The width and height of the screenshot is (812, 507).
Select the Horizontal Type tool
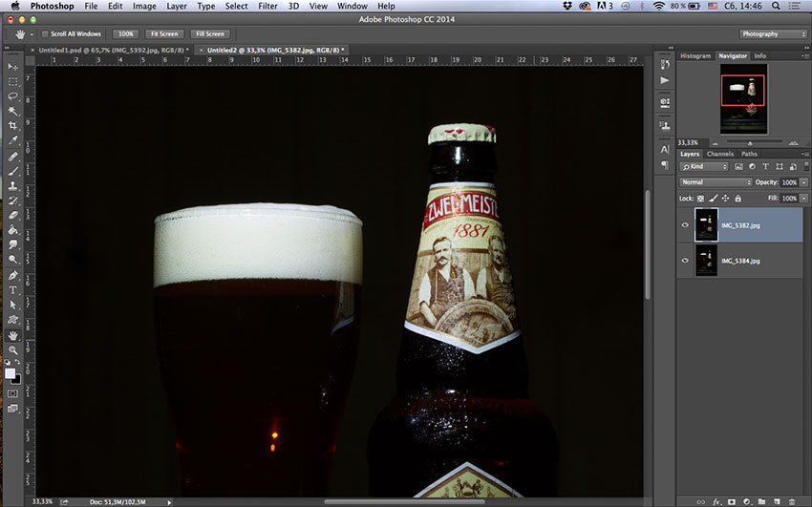click(x=13, y=289)
